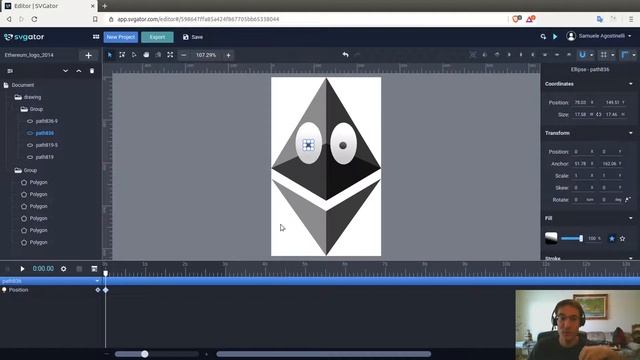Click the outlined star icon in Fill
The width and height of the screenshot is (640, 360).
pyautogui.click(x=622, y=238)
